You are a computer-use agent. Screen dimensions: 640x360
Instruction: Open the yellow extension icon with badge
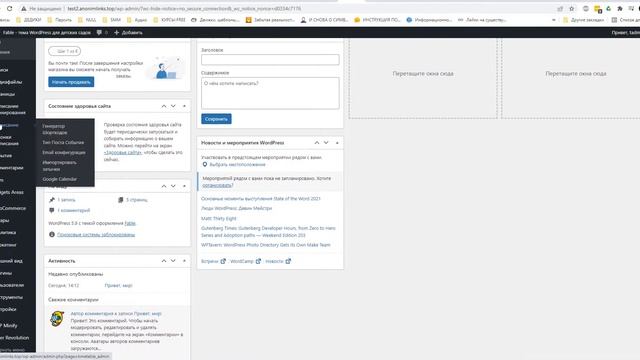598,9
